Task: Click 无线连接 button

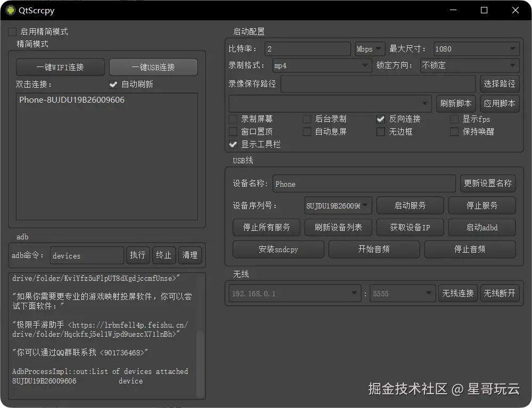Action: click(x=458, y=294)
